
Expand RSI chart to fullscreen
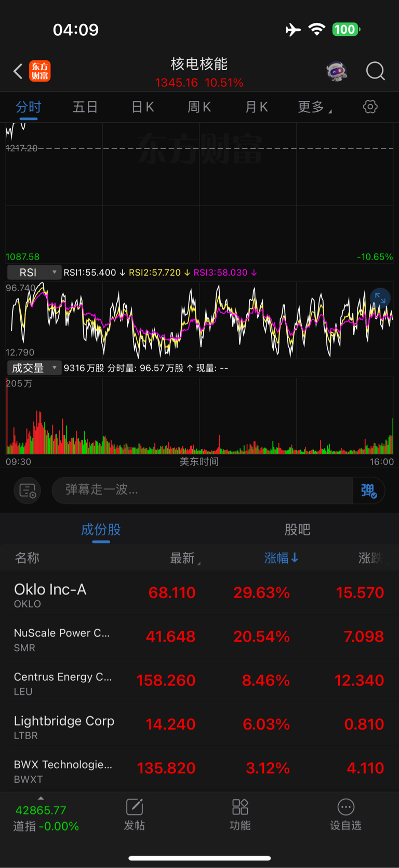tap(380, 297)
